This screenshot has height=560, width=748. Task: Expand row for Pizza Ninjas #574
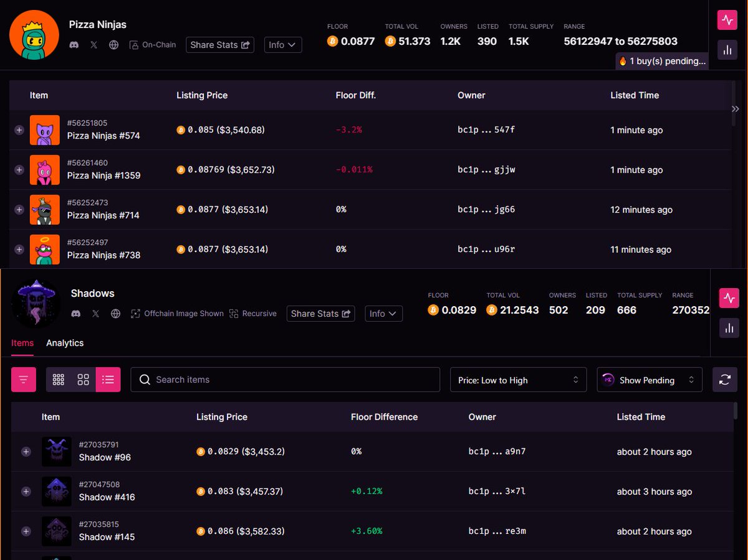tap(19, 130)
